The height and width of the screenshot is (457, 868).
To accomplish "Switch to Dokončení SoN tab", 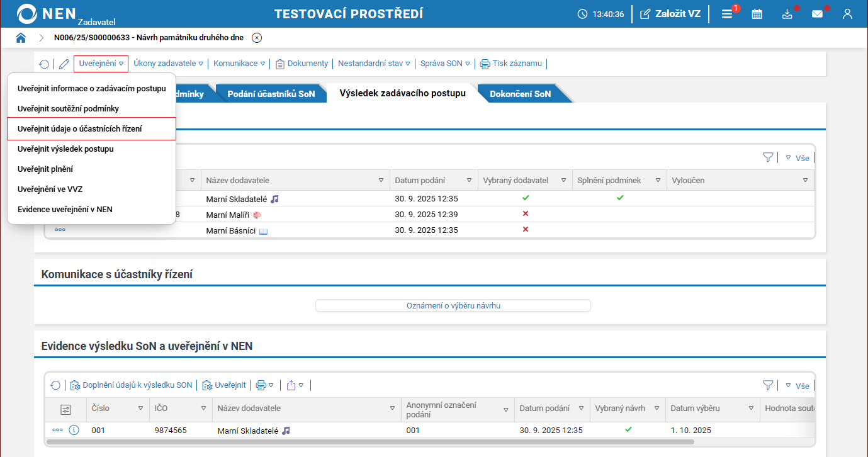I will coord(520,94).
